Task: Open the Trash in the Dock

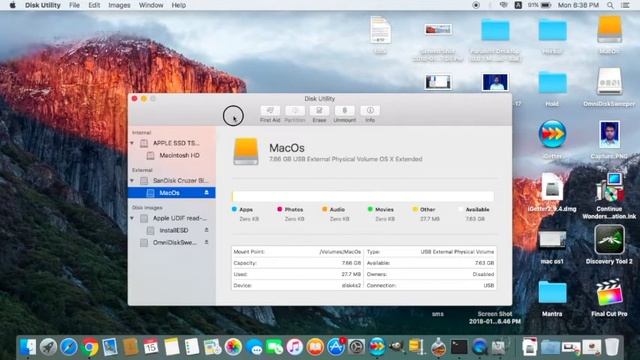Action: point(611,347)
